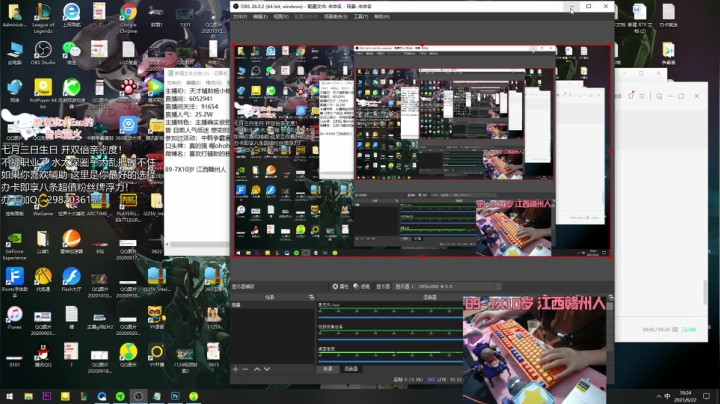Switch to the 来源 sources tab
The image size is (720, 404).
click(x=327, y=369)
